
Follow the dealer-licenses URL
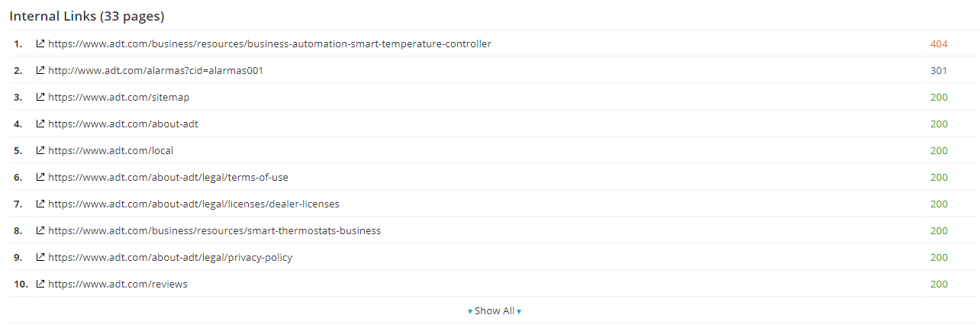(194, 204)
